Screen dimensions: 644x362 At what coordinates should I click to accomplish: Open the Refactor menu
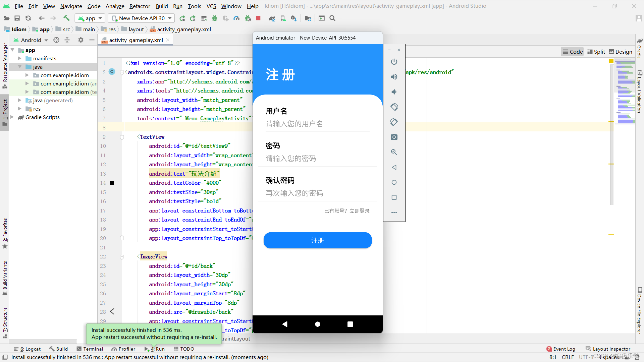tap(140, 6)
